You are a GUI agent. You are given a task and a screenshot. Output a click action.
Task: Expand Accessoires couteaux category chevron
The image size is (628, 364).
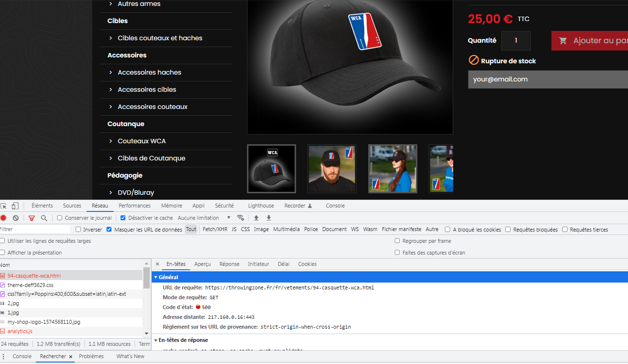click(x=110, y=107)
